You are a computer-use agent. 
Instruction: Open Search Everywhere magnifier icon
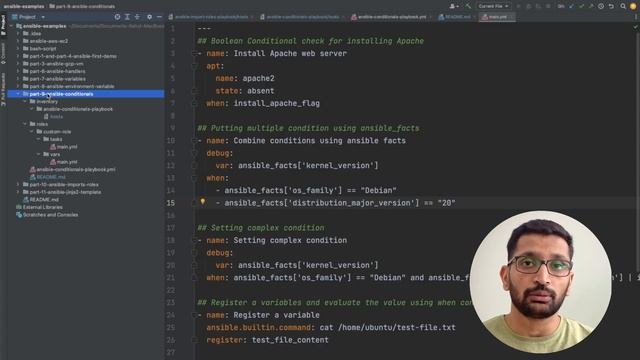pos(623,6)
